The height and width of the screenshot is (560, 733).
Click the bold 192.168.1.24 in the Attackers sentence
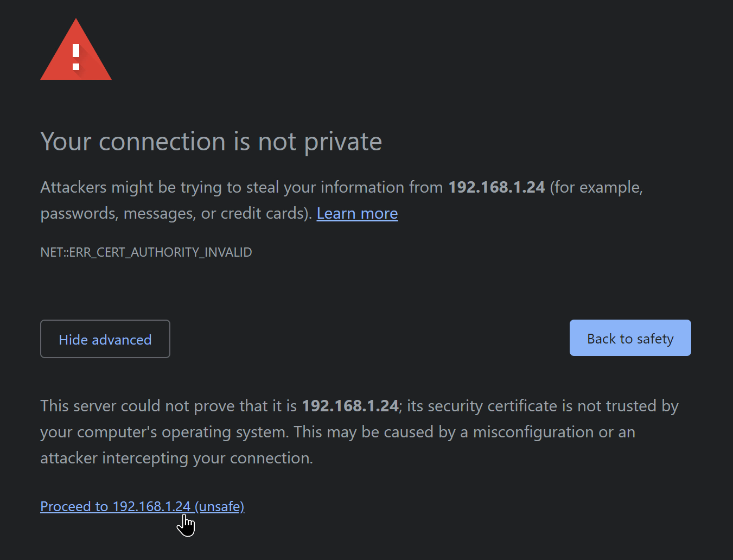pos(496,187)
